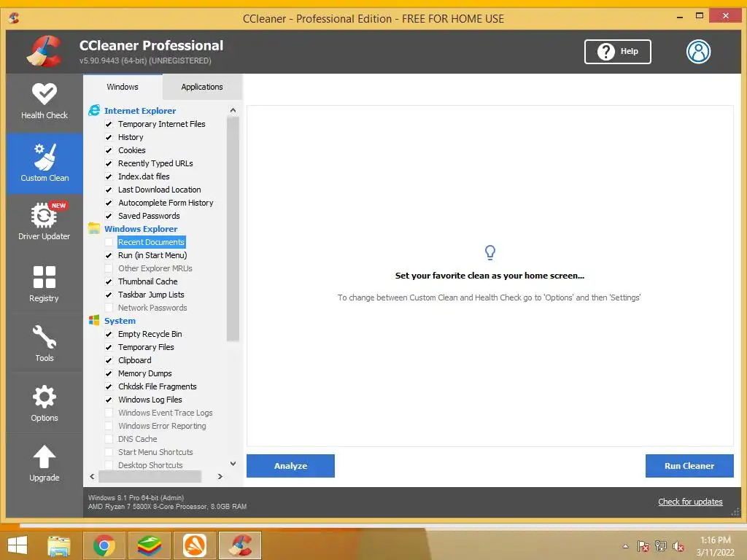Click the Run Cleaner button
The image size is (747, 560).
pos(689,466)
